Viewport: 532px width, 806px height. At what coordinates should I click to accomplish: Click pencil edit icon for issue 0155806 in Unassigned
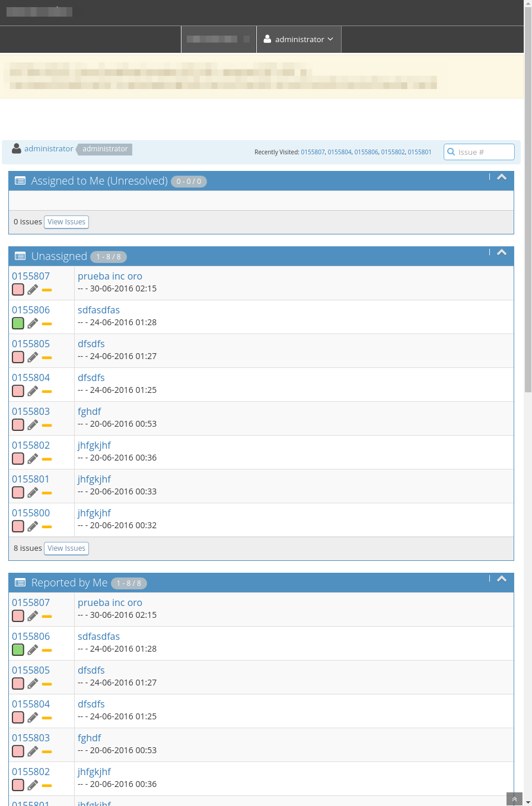[x=33, y=323]
